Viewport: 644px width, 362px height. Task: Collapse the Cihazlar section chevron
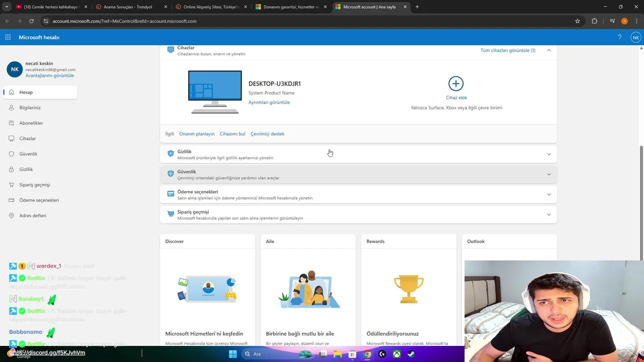point(549,50)
